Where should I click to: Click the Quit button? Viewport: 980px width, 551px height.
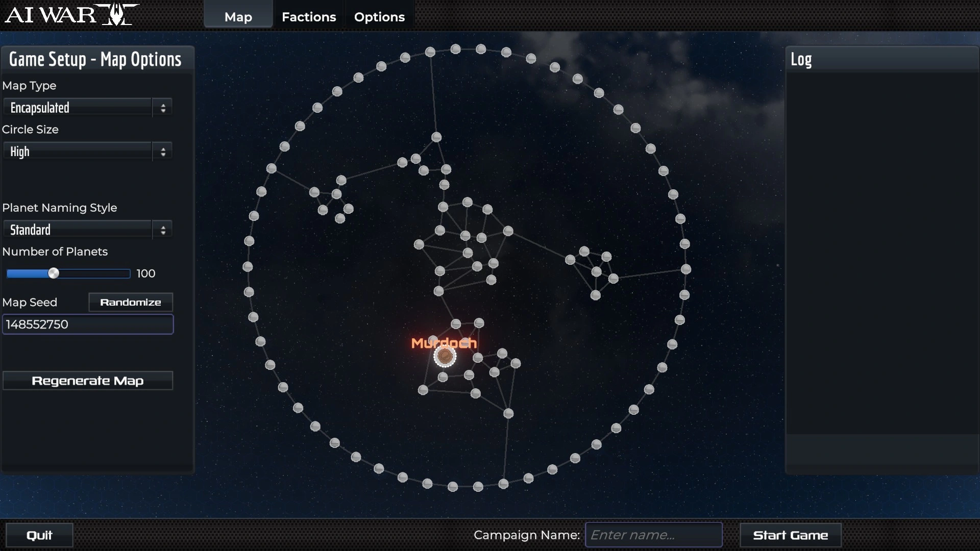(38, 535)
